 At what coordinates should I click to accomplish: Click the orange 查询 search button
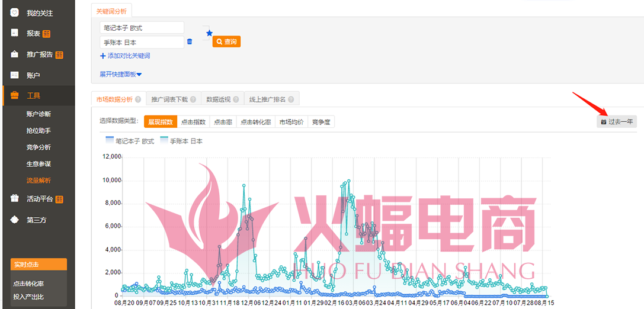click(x=226, y=41)
